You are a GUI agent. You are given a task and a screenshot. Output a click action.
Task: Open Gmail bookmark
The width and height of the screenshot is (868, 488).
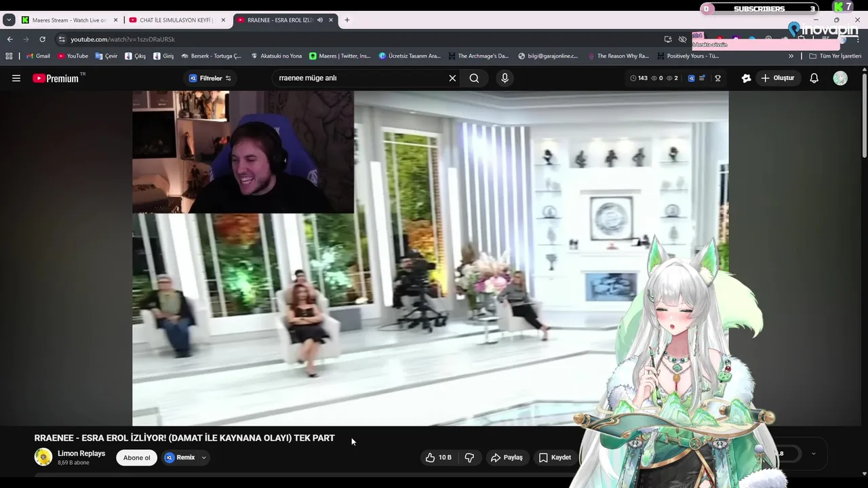tap(38, 56)
